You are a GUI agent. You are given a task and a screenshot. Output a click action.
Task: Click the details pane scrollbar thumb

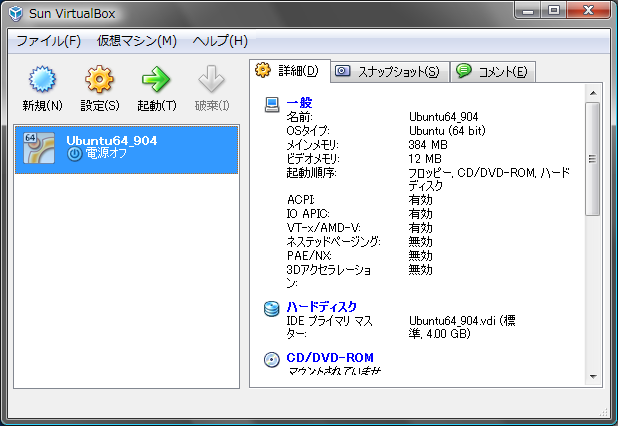(592, 159)
